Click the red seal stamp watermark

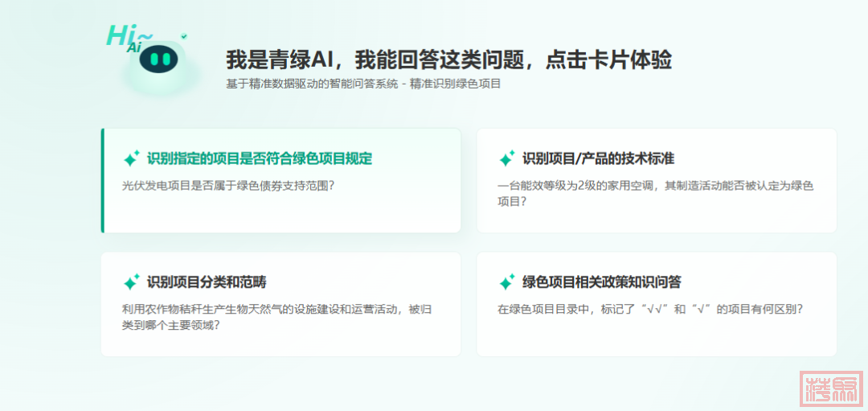[831, 389]
